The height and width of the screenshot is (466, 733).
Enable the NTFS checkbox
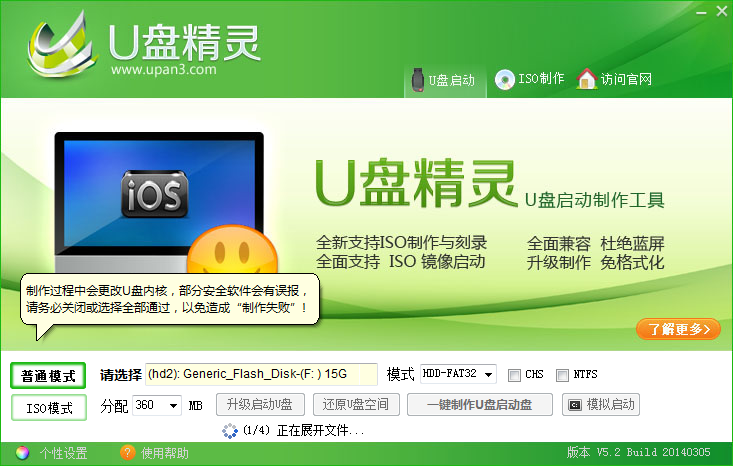pos(562,375)
